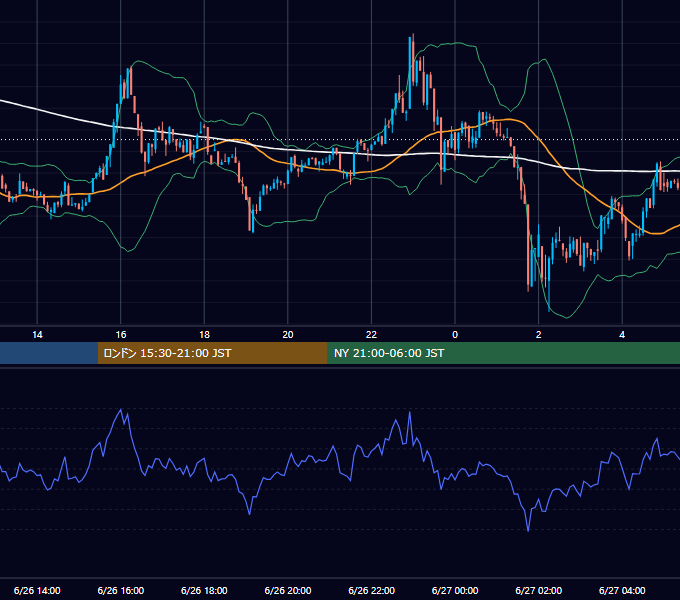This screenshot has height=600, width=680.
Task: Select the "22" hour axis label
Action: 371,335
